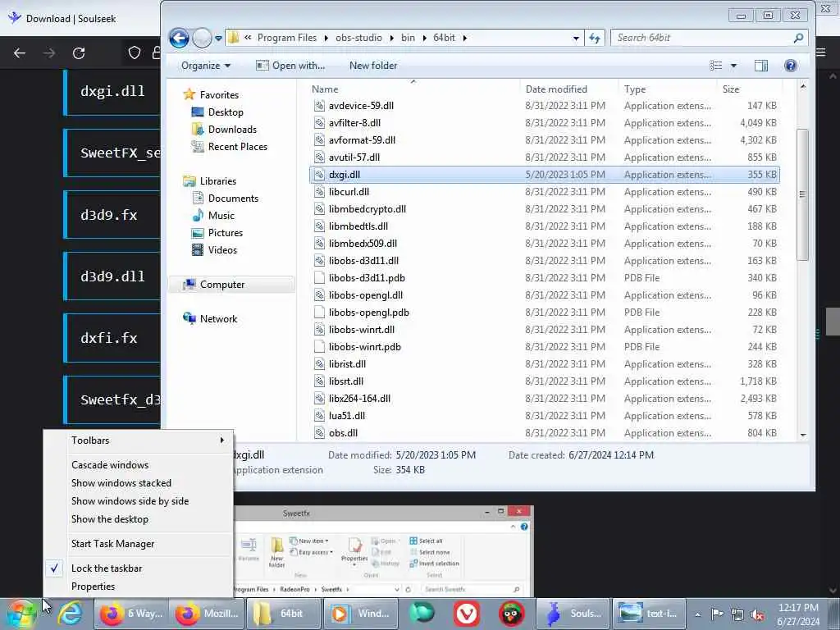Viewport: 840px width, 630px height.
Task: Switch to Soulseek taskbar button
Action: tap(572, 614)
